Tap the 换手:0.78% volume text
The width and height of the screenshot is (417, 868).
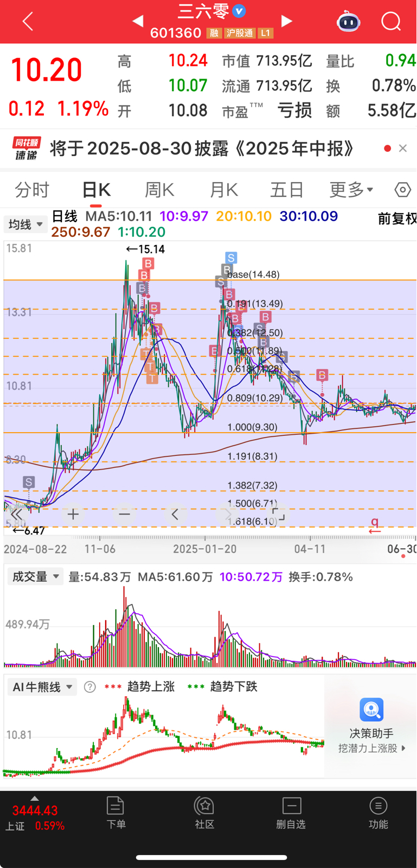(320, 577)
